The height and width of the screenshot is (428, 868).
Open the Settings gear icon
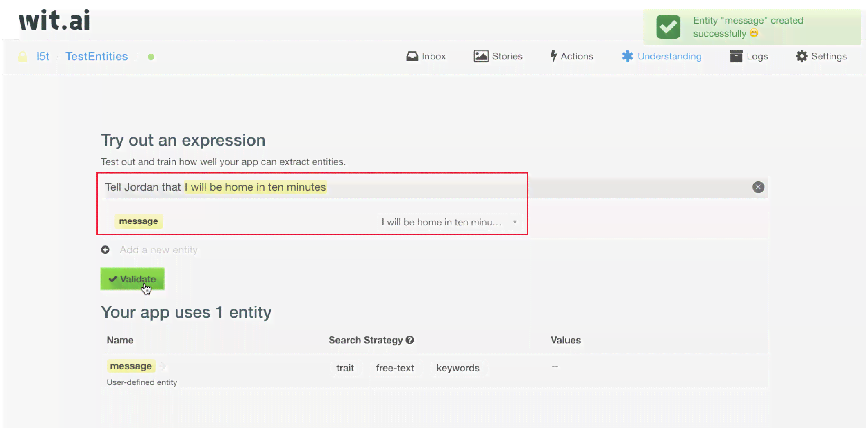(x=802, y=56)
